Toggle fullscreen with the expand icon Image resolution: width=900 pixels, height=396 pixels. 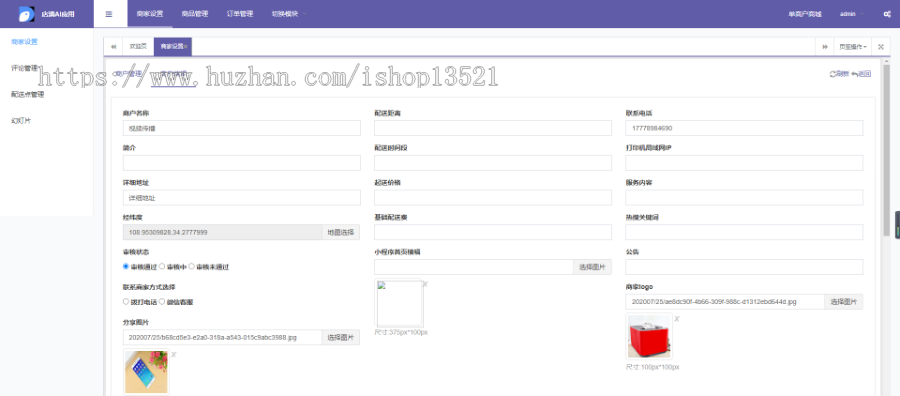881,46
